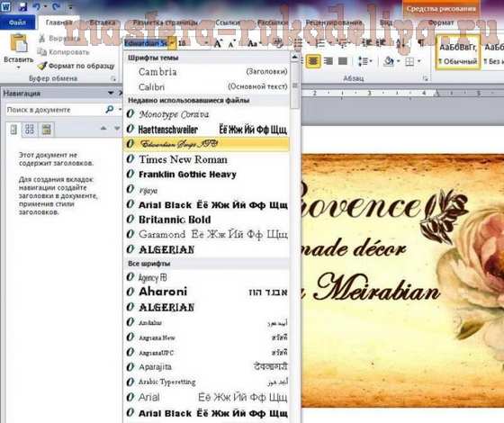Switch to the Вставка tab
The image size is (504, 423).
pyautogui.click(x=103, y=22)
